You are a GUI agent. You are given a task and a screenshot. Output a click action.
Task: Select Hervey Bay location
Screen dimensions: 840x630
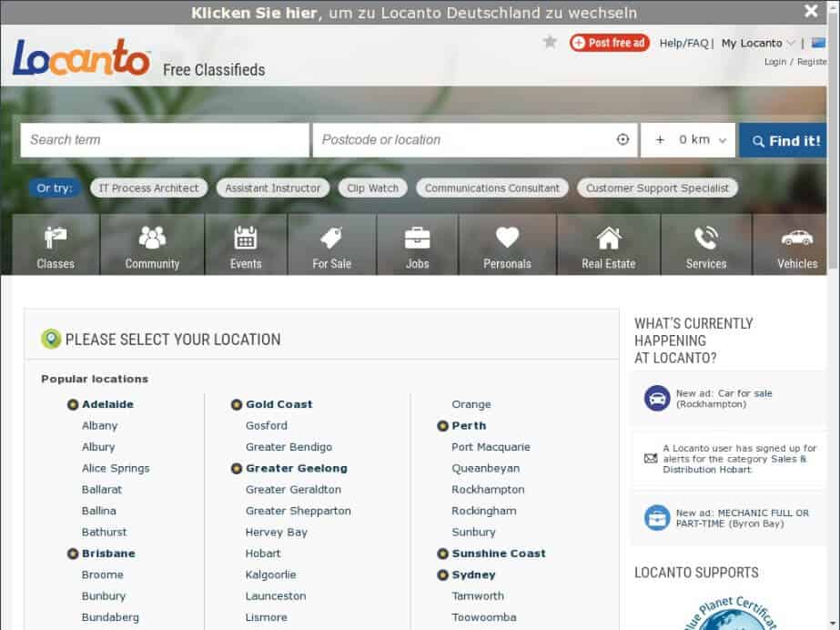(276, 533)
